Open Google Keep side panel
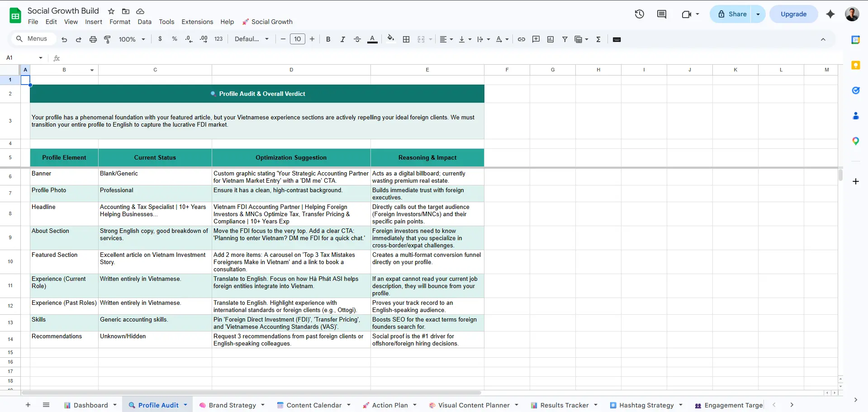 coord(856,65)
